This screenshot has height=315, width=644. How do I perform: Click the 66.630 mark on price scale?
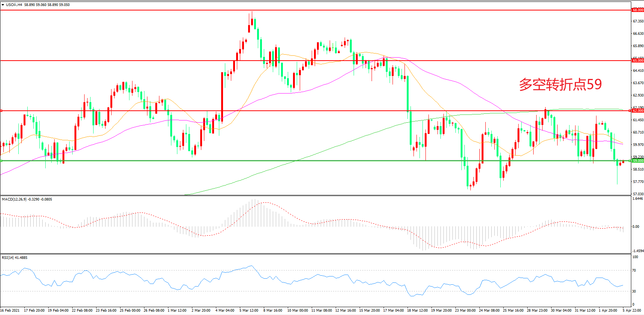[638, 34]
